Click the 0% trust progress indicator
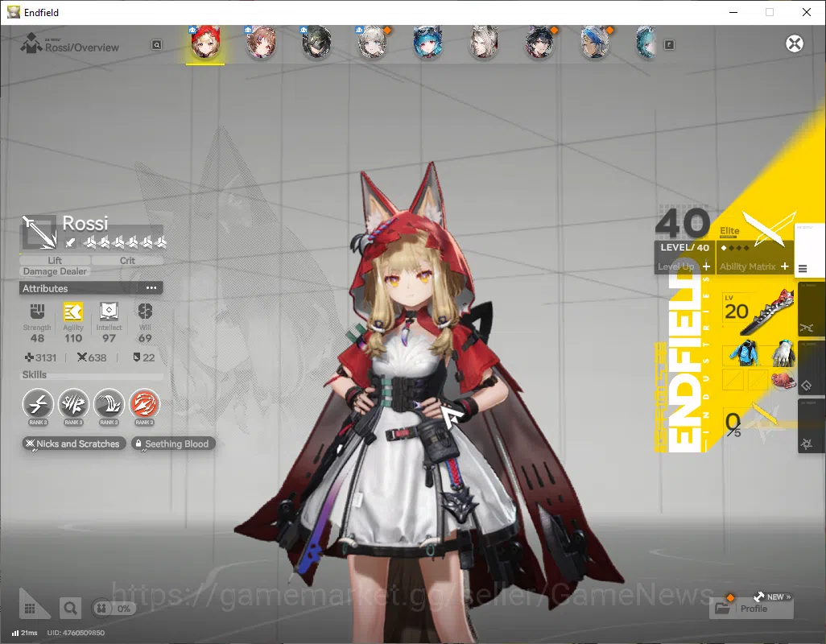This screenshot has height=644, width=826. coord(114,609)
